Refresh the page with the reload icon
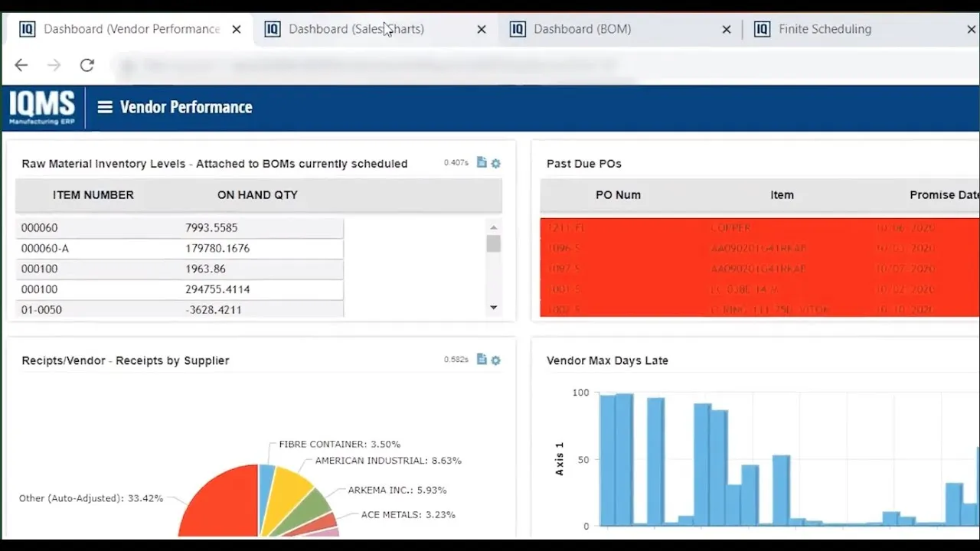The width and height of the screenshot is (980, 551). tap(87, 65)
